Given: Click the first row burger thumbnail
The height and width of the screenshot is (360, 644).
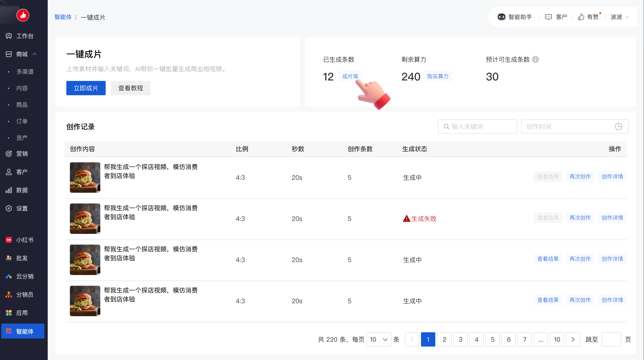Looking at the screenshot, I should [85, 177].
